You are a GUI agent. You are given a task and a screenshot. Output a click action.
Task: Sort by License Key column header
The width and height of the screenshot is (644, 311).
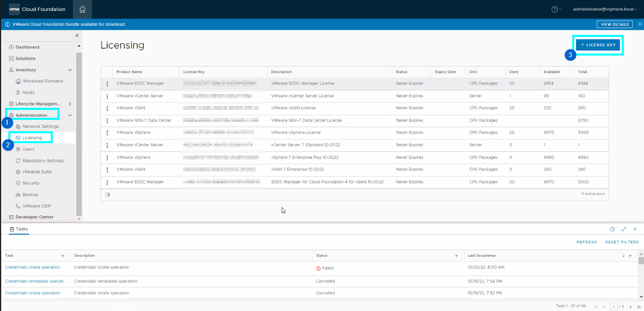194,72
